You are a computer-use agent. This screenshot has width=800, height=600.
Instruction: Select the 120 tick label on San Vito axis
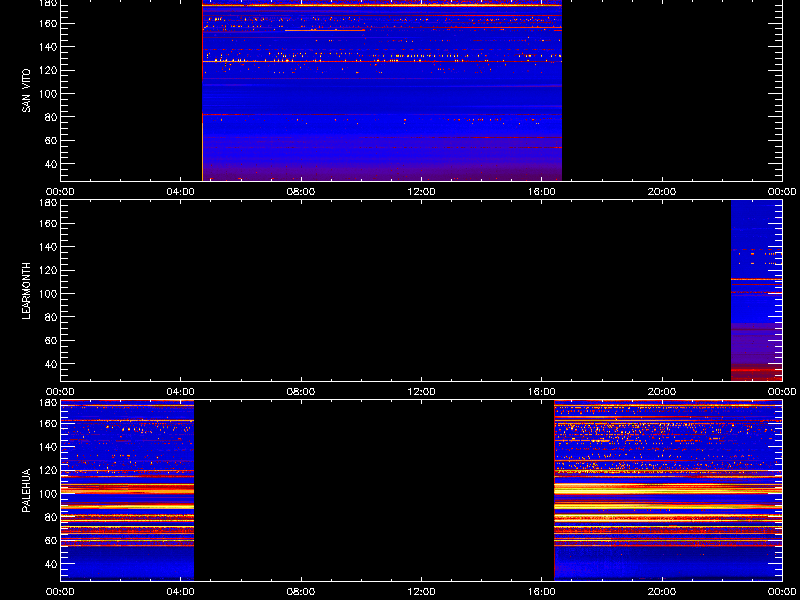tap(49, 70)
